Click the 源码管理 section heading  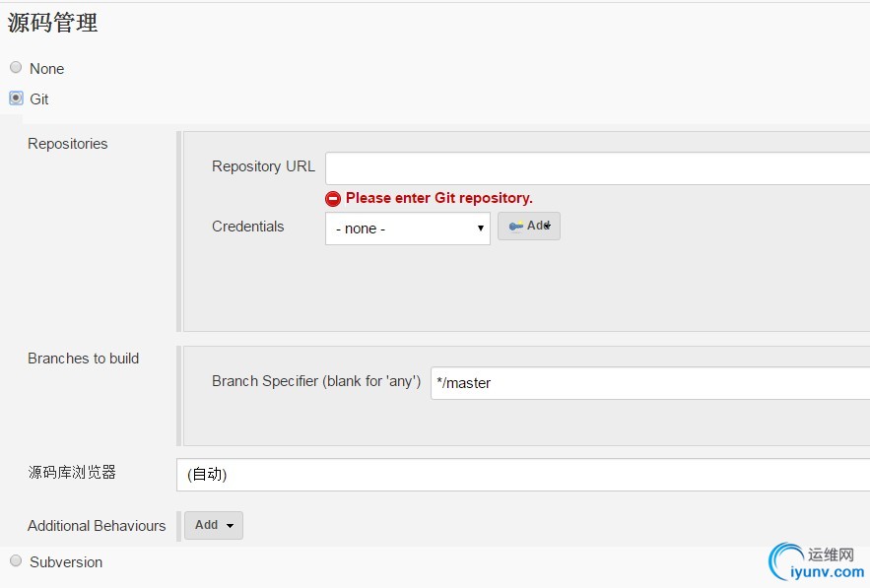(x=52, y=23)
